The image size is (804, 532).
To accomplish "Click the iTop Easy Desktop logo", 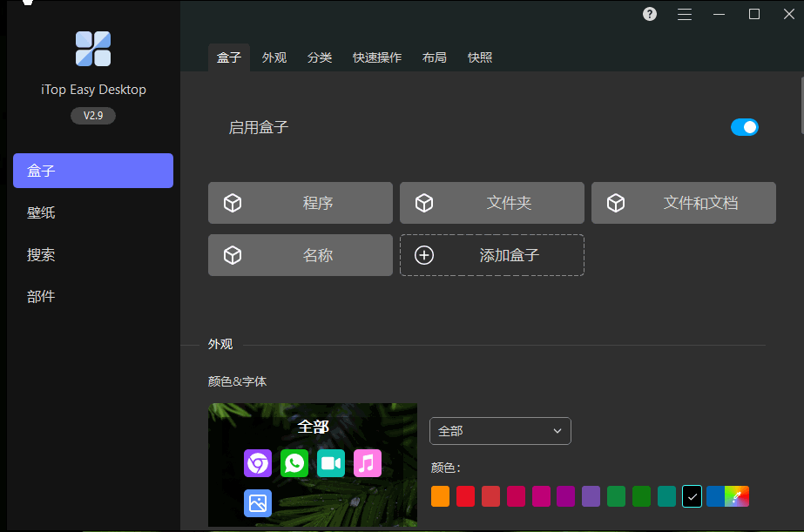I will (x=93, y=49).
